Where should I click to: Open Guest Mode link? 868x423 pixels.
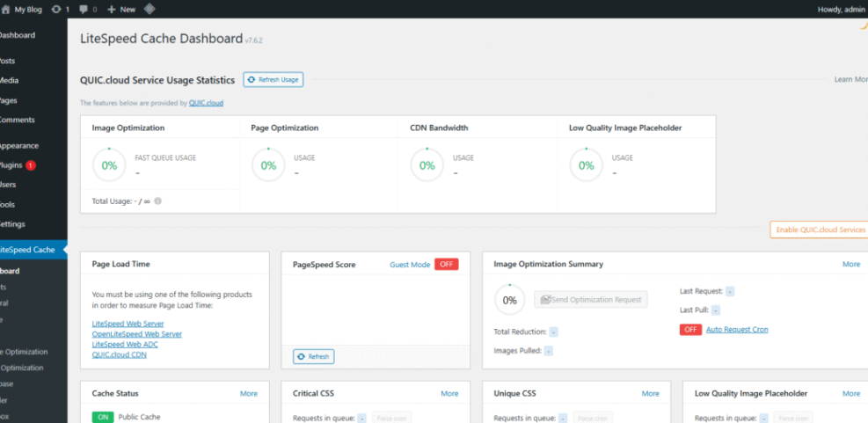tap(410, 265)
